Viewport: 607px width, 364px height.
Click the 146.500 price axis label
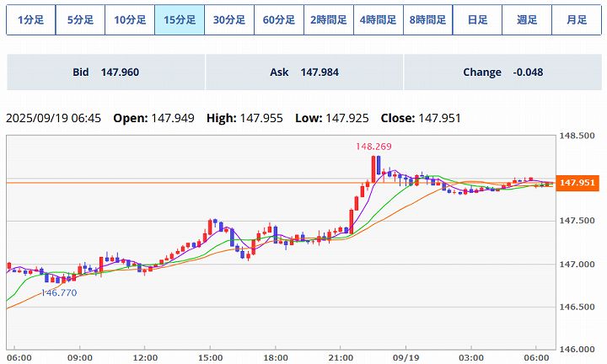[577, 307]
